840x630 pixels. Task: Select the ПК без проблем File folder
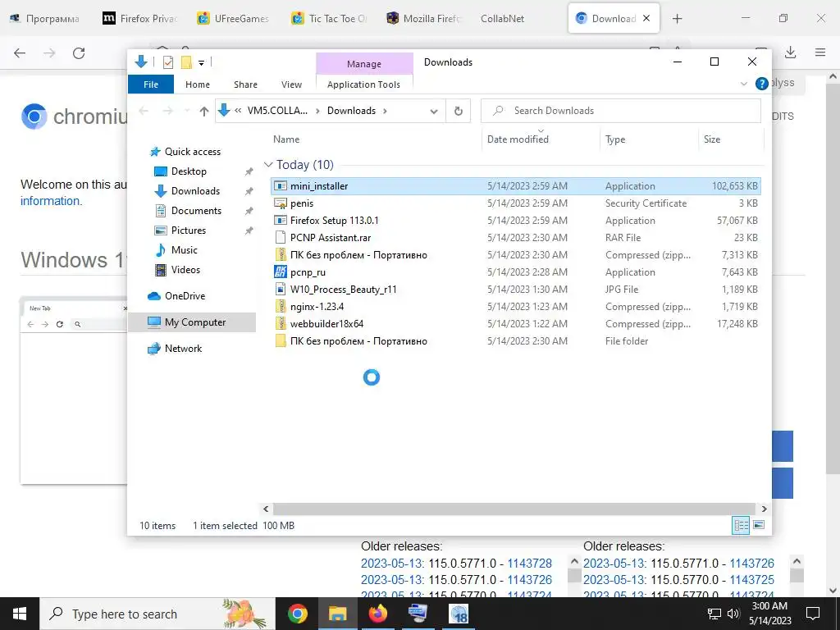tap(515, 340)
